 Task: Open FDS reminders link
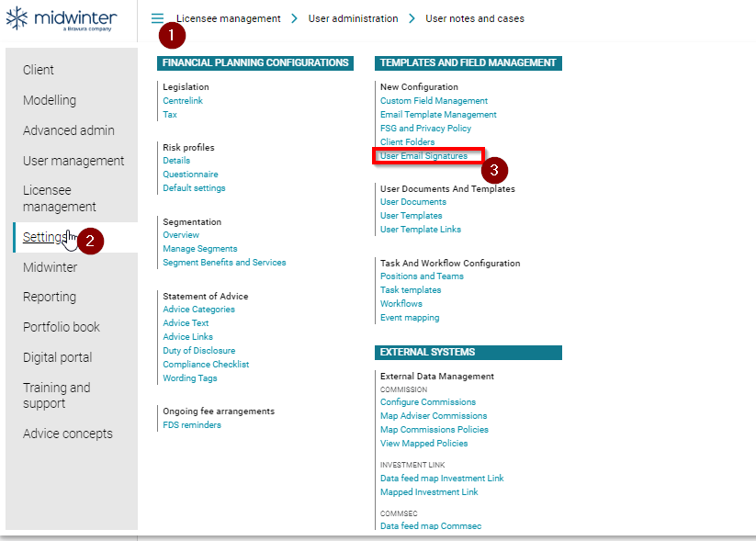point(192,424)
